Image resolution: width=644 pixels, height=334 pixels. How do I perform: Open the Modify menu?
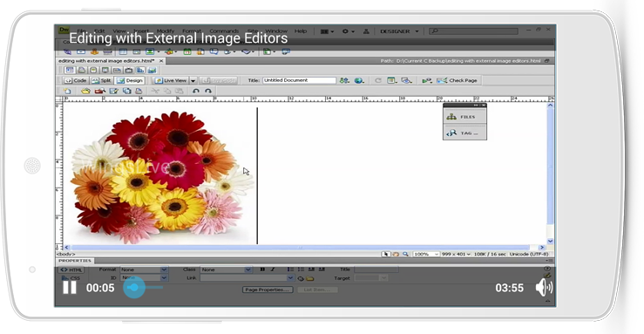coord(165,31)
